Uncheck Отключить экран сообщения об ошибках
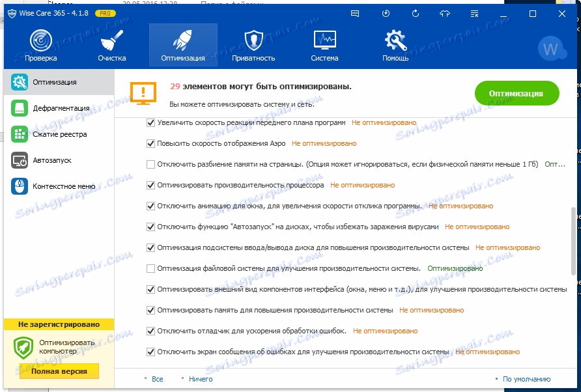 coord(150,352)
